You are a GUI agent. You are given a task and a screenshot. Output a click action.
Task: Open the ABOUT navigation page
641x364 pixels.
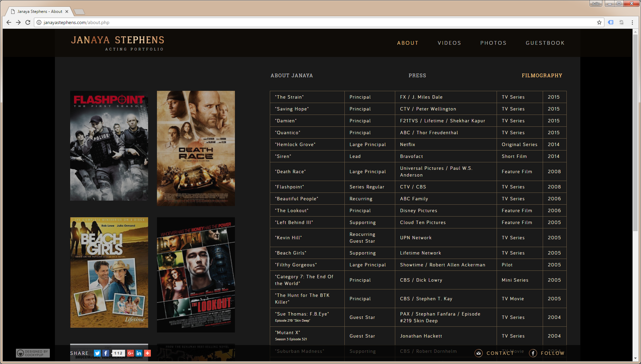click(408, 43)
